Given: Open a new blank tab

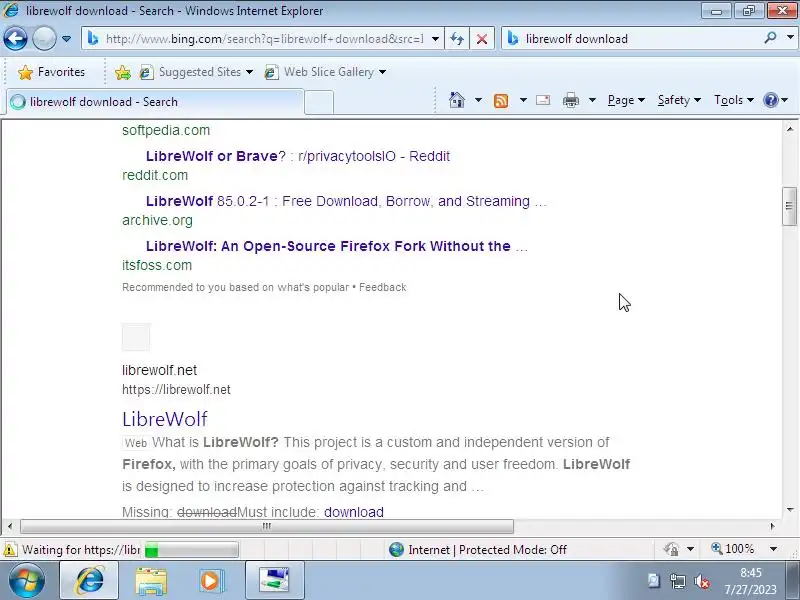Looking at the screenshot, I should (319, 102).
